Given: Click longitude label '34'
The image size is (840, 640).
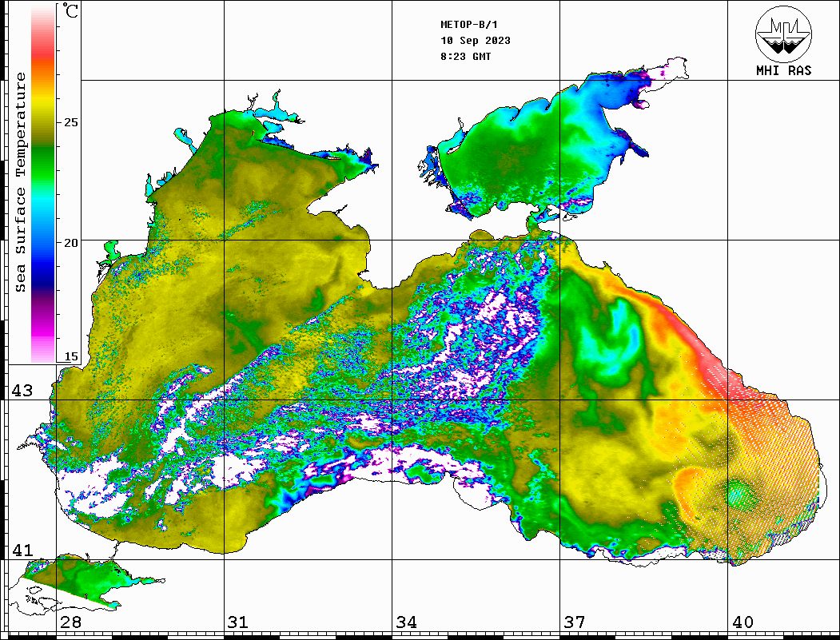Looking at the screenshot, I should click(407, 622).
